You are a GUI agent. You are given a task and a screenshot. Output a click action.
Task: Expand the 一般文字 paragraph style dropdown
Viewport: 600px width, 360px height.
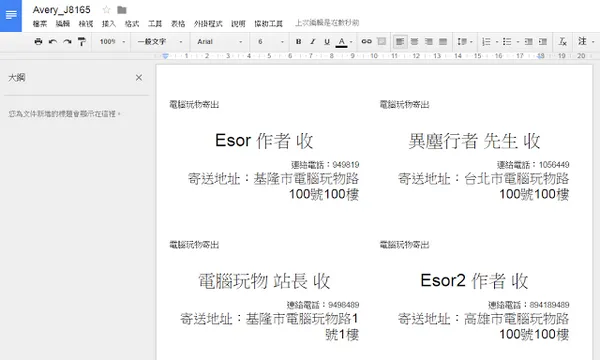(x=160, y=41)
